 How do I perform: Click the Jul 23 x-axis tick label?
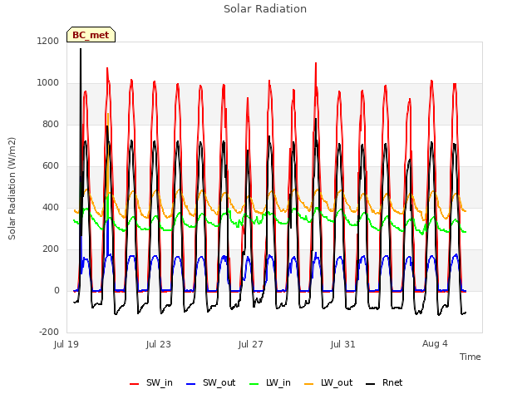point(159,344)
